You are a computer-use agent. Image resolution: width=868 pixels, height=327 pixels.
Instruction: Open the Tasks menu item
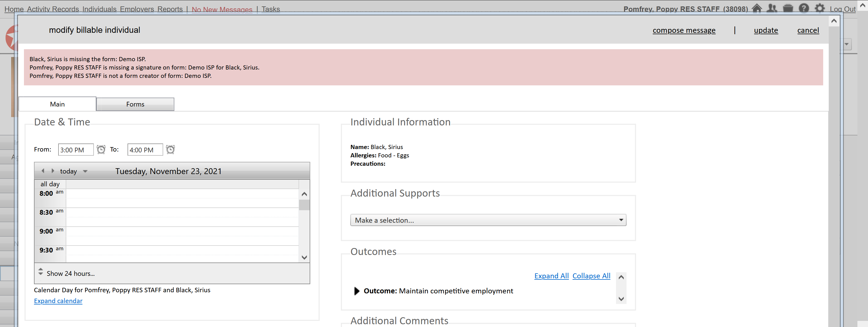[271, 9]
